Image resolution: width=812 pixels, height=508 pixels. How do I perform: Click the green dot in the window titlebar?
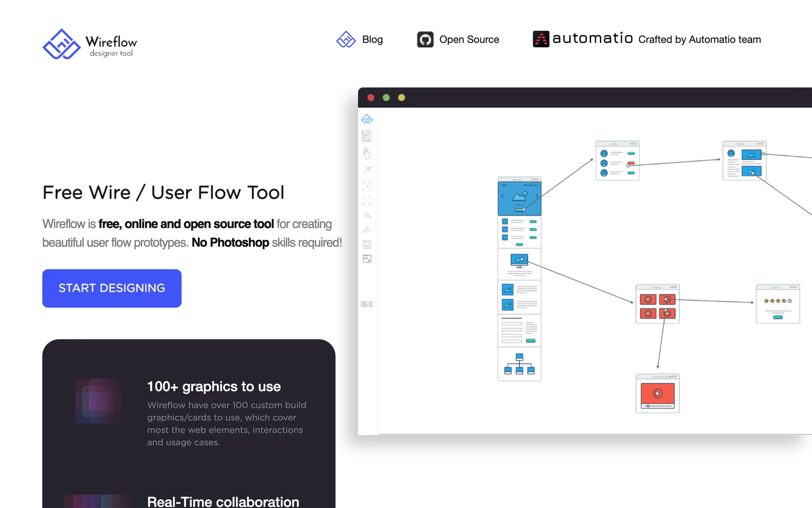386,98
